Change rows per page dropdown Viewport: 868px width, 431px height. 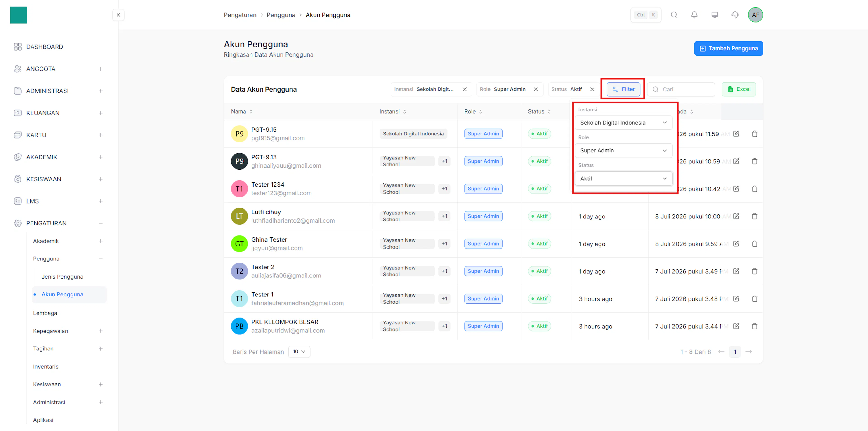[x=299, y=351]
